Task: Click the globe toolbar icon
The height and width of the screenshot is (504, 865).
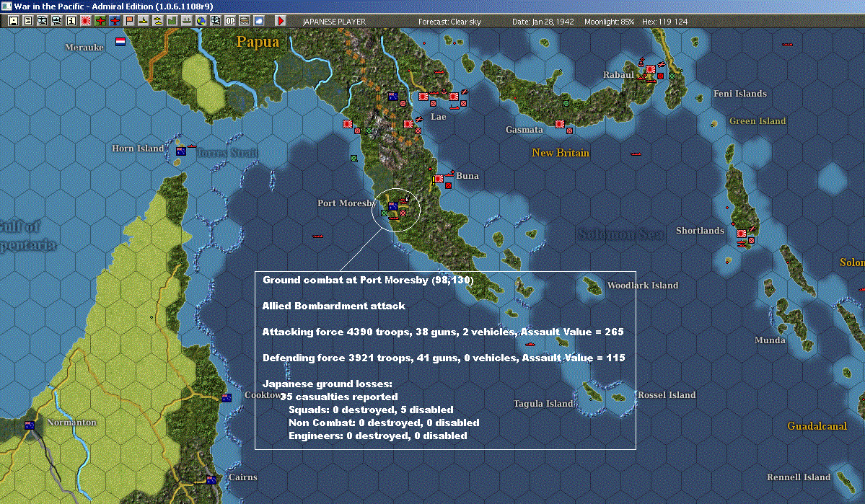Action: point(201,21)
